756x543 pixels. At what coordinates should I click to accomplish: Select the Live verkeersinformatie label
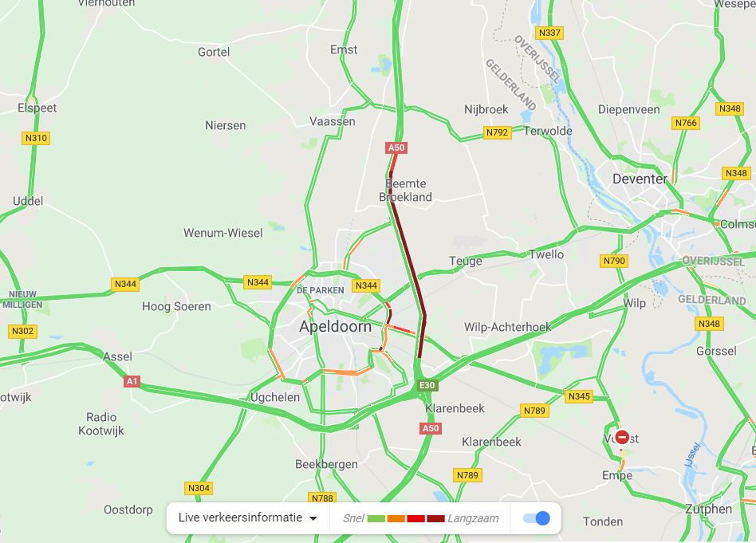pos(240,517)
